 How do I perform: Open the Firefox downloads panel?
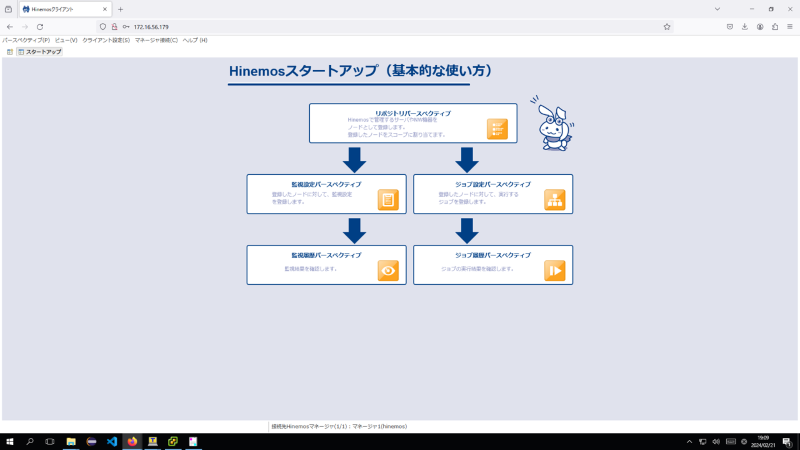[744, 27]
